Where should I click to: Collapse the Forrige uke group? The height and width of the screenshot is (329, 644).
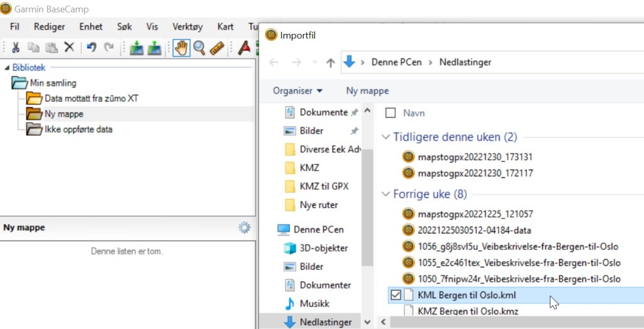tap(385, 194)
